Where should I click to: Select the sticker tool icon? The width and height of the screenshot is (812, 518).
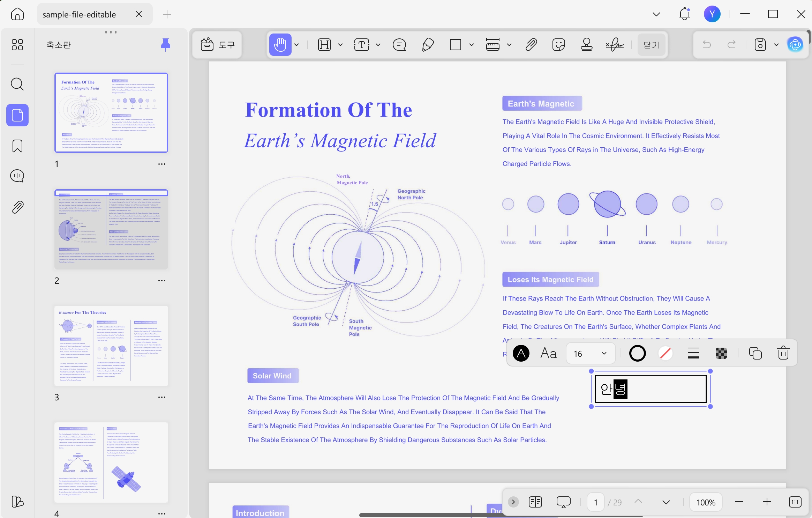click(x=558, y=45)
